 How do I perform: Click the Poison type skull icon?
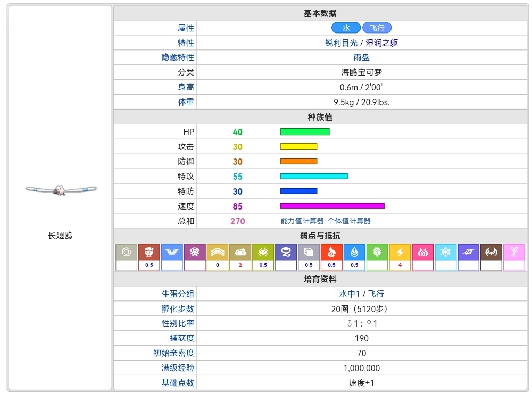click(195, 252)
